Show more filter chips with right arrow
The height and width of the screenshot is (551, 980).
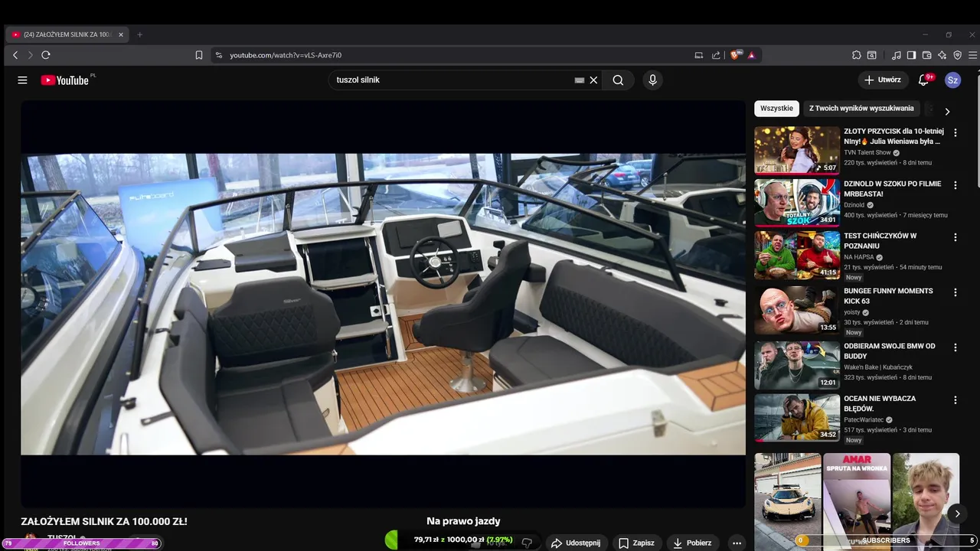point(947,111)
